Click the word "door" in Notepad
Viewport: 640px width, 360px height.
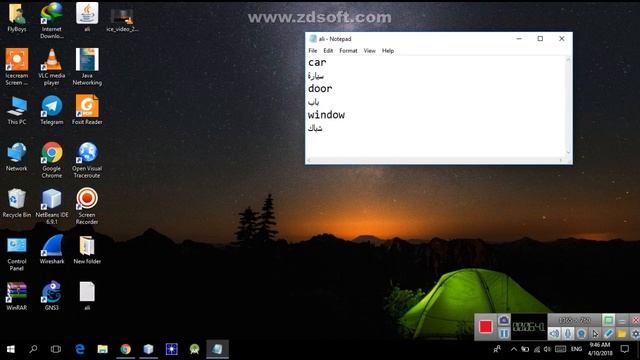320,89
